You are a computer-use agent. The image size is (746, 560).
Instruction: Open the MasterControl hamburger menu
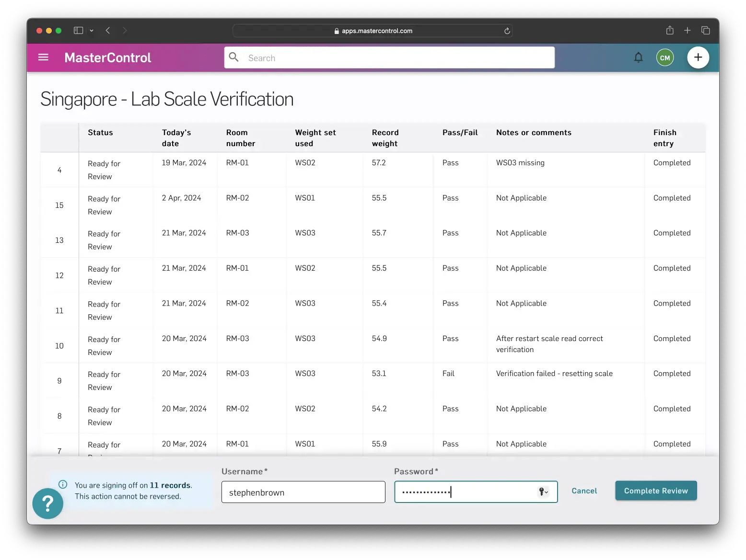pos(43,57)
